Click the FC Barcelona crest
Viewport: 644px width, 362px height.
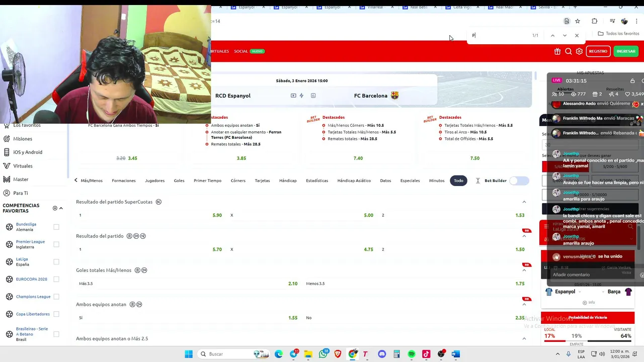pyautogui.click(x=394, y=95)
